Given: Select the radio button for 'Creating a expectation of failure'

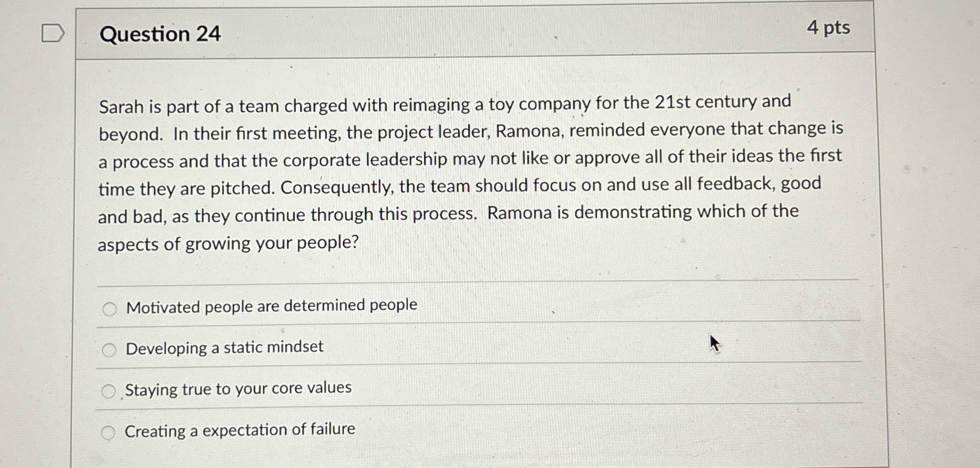Looking at the screenshot, I should click(109, 431).
